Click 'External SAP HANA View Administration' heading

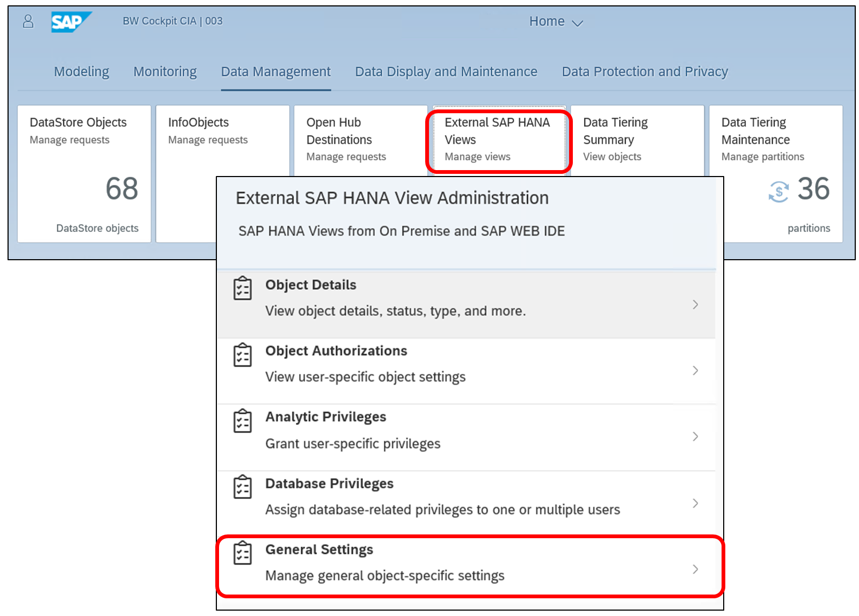[392, 198]
